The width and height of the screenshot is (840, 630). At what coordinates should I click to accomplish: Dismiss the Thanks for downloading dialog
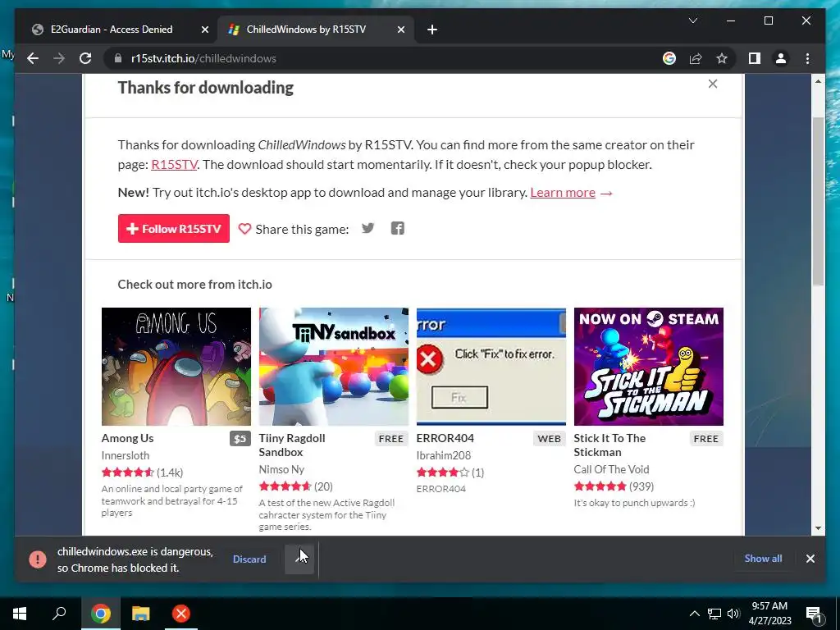713,84
